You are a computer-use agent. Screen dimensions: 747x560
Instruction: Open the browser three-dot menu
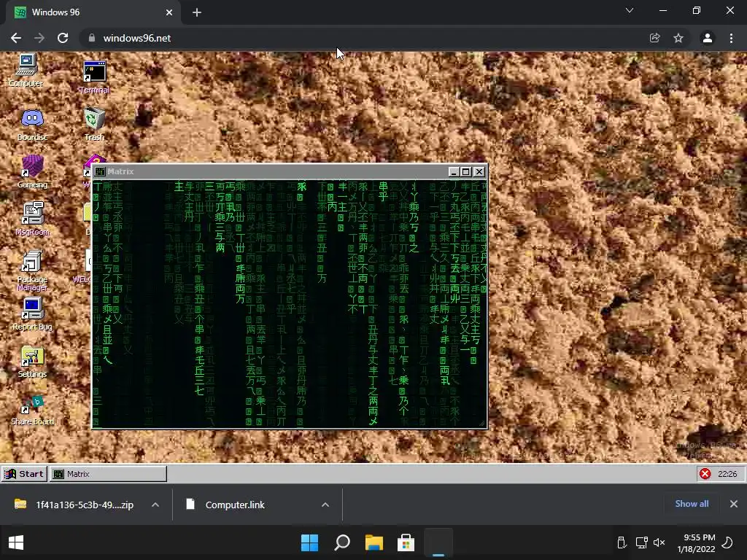pos(731,38)
